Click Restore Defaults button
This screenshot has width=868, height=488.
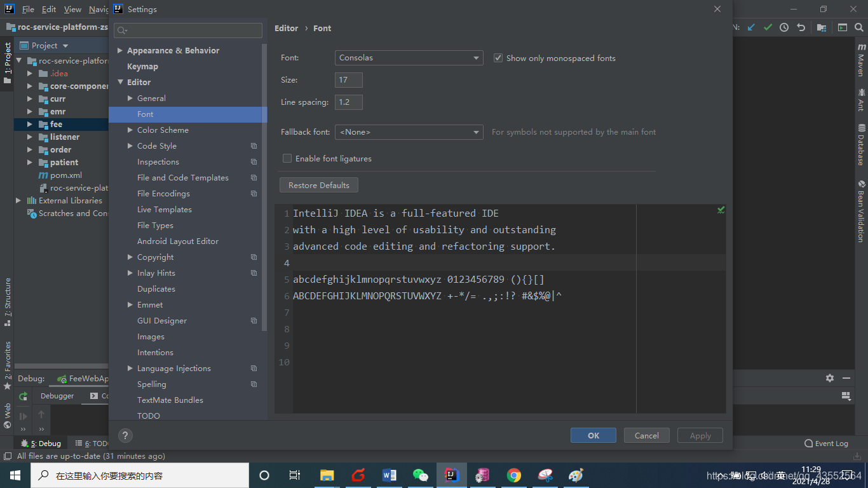coord(319,185)
